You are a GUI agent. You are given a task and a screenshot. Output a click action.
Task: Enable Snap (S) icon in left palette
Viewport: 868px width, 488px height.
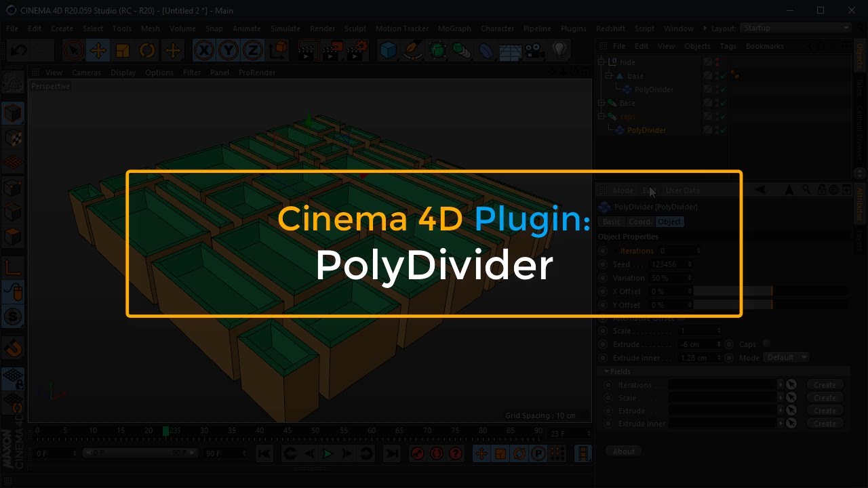pyautogui.click(x=13, y=317)
